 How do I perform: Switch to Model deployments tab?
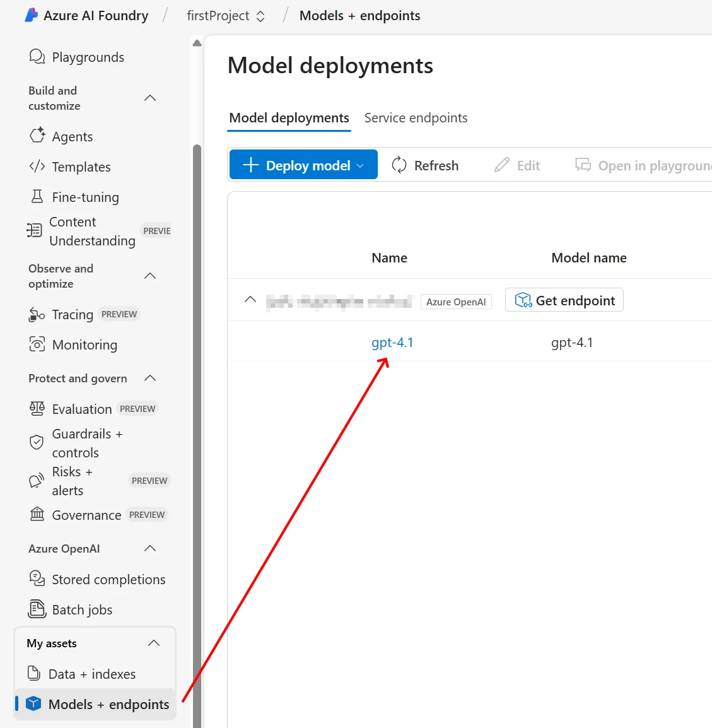(x=289, y=118)
